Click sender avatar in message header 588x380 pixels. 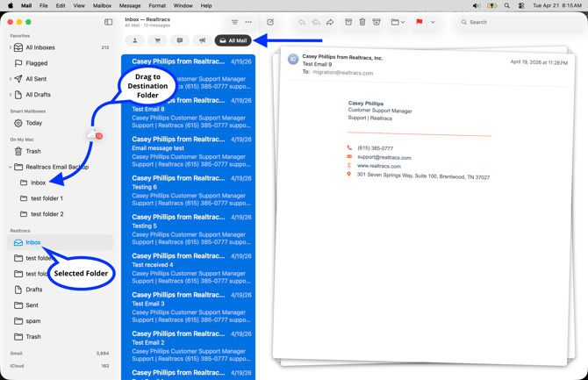[x=293, y=59]
